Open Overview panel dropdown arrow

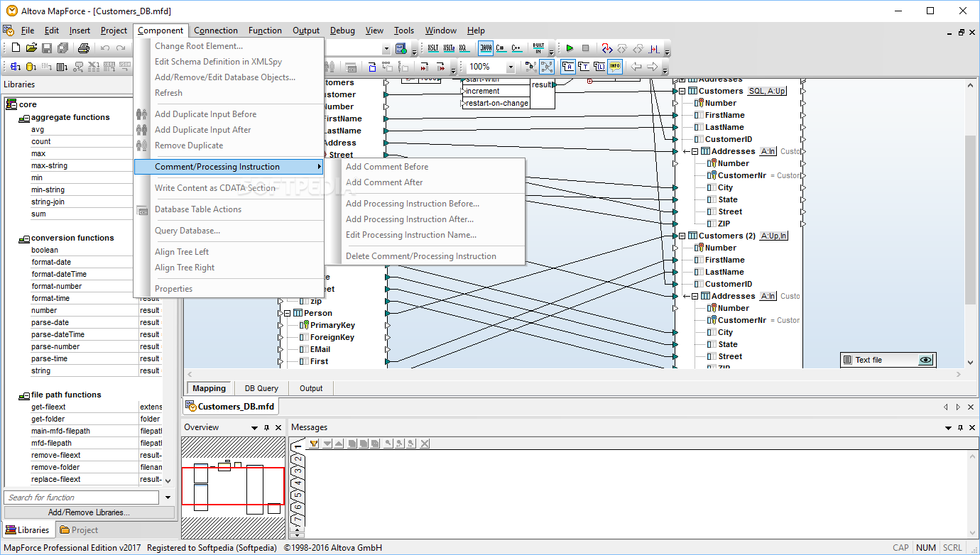[x=254, y=428]
